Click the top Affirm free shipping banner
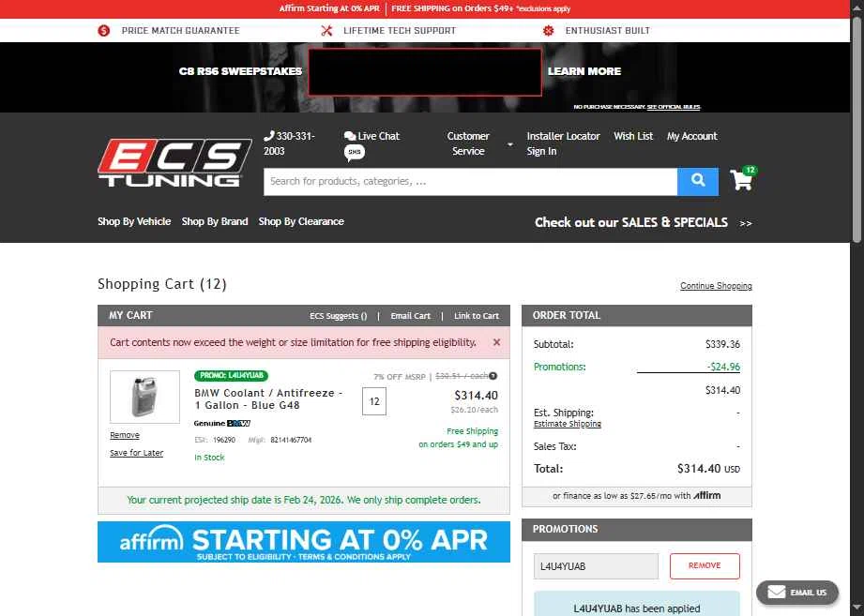The image size is (864, 616). 425,8
